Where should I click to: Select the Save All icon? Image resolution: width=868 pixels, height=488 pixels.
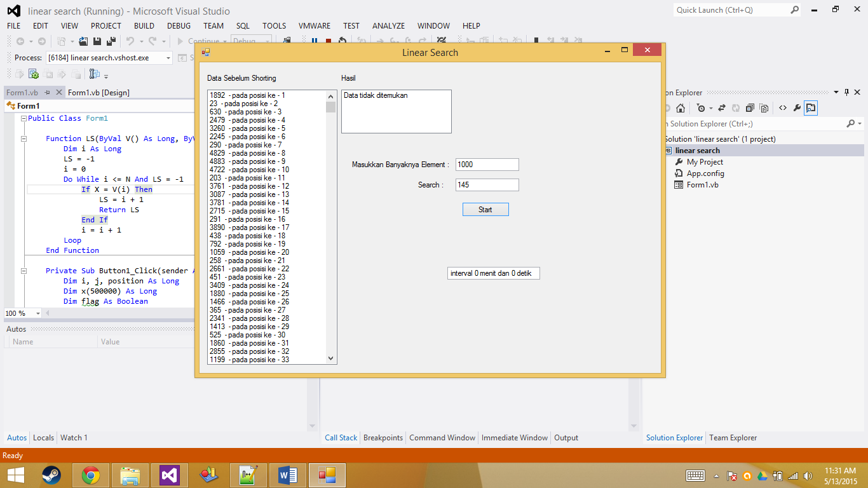pos(112,41)
